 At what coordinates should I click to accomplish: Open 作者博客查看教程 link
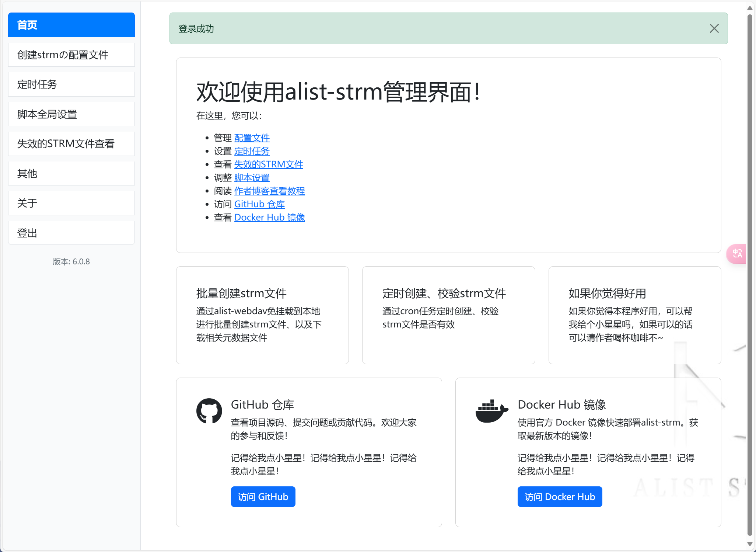click(x=269, y=191)
